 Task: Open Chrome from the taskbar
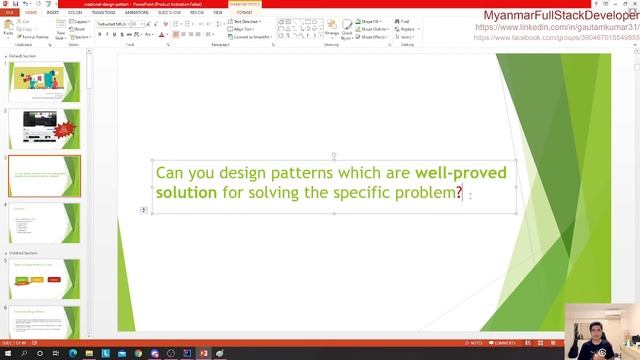138,353
